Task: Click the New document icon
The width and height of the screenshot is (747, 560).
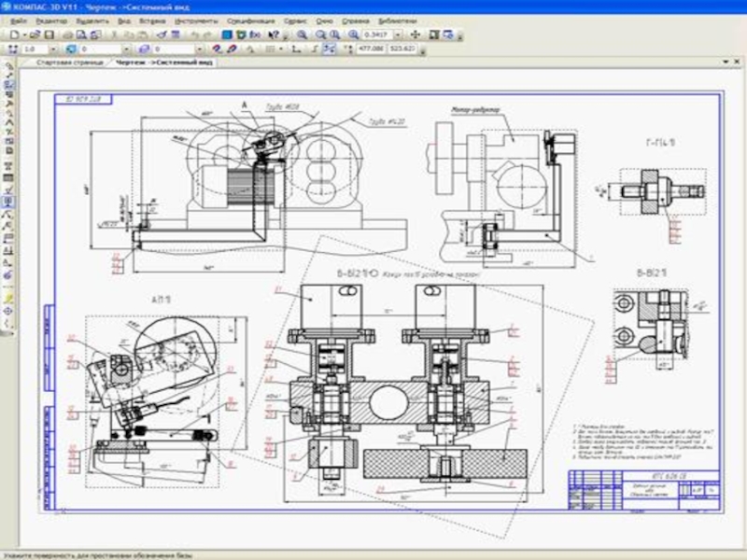Action: click(x=14, y=34)
